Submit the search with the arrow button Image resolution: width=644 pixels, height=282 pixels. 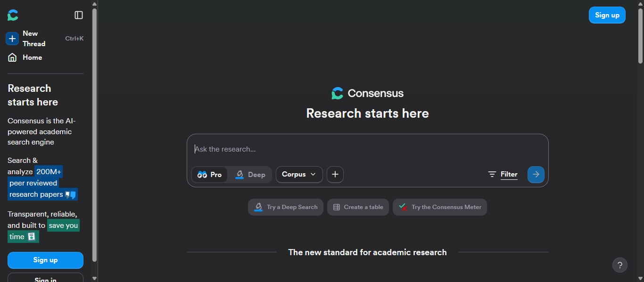(536, 174)
